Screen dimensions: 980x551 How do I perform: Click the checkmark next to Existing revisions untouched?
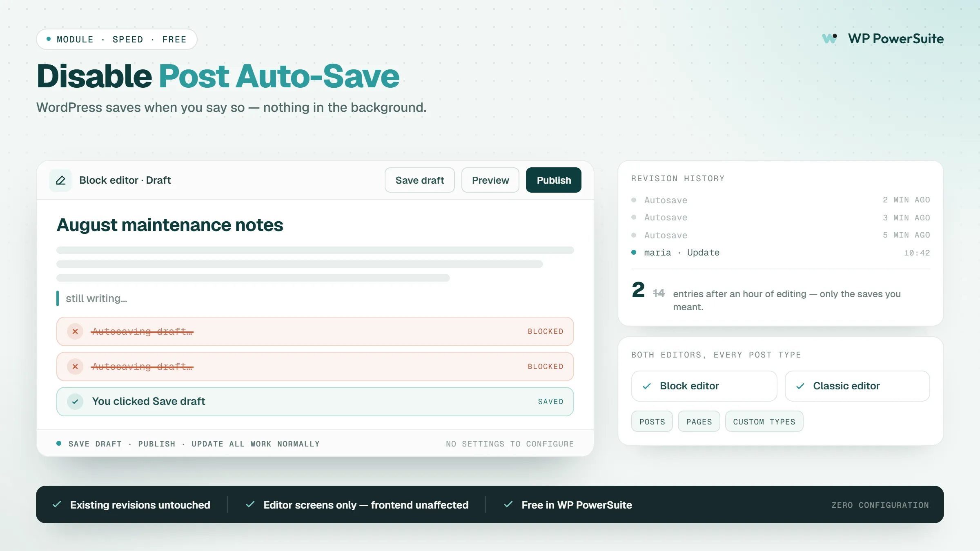[57, 504]
